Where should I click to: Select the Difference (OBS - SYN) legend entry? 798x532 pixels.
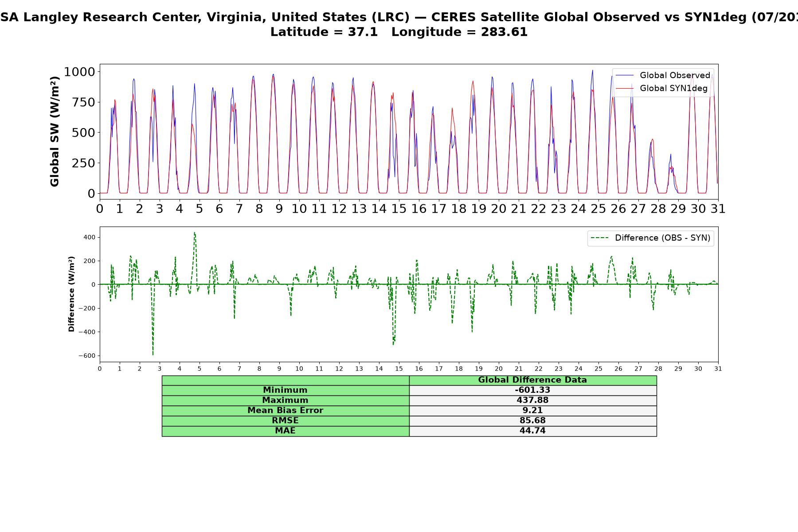[650, 238]
